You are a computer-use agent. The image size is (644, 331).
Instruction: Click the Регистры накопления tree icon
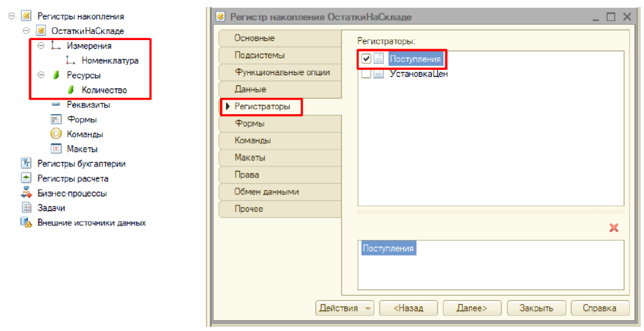point(26,16)
